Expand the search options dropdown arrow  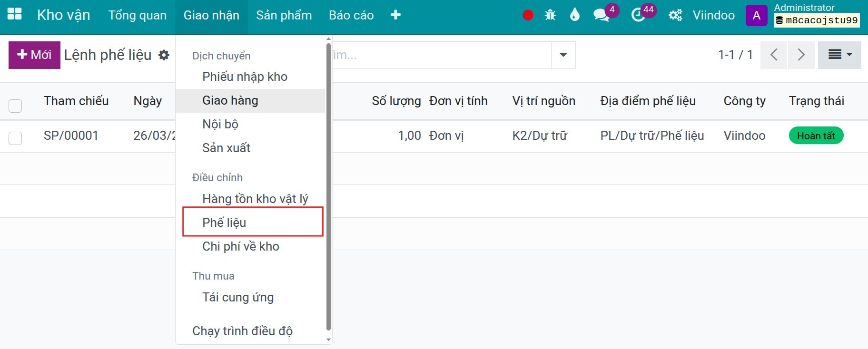pos(563,55)
